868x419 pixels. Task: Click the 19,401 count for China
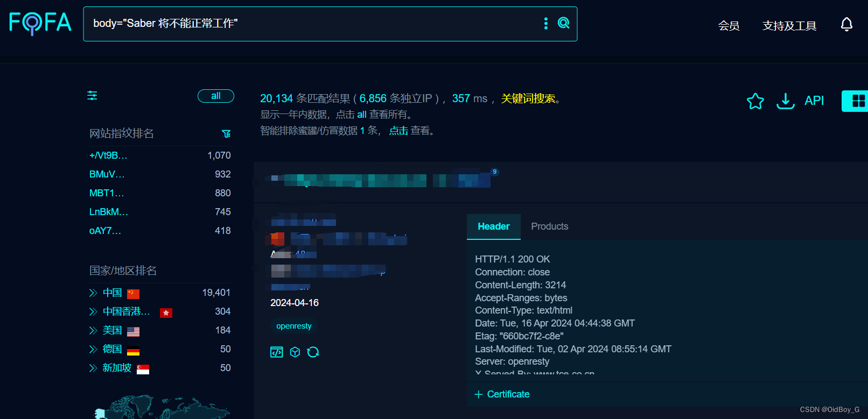pos(216,293)
